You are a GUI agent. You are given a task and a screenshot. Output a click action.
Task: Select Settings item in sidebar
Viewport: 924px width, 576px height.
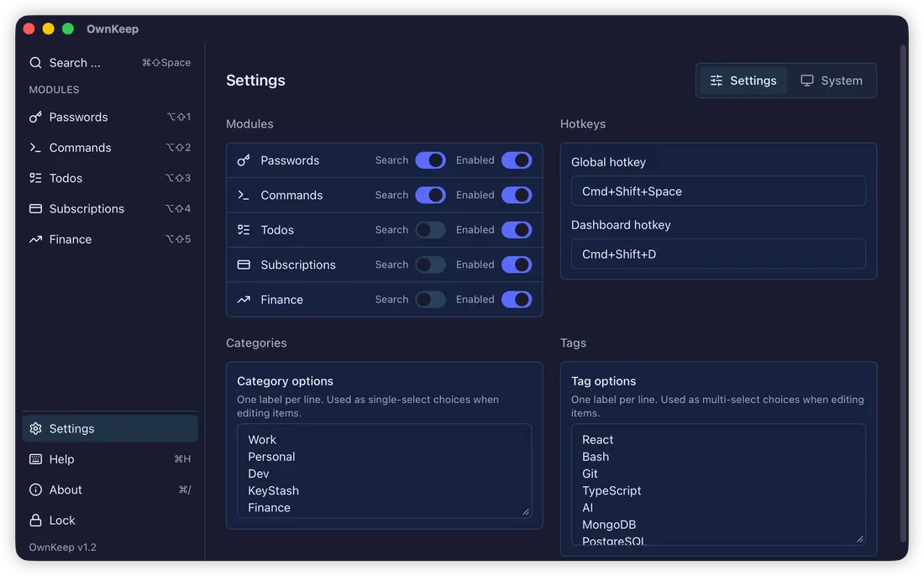pyautogui.click(x=109, y=429)
